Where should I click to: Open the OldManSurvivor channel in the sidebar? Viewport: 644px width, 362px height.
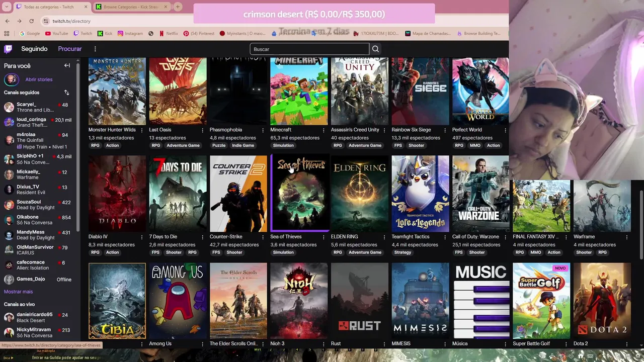click(x=37, y=250)
